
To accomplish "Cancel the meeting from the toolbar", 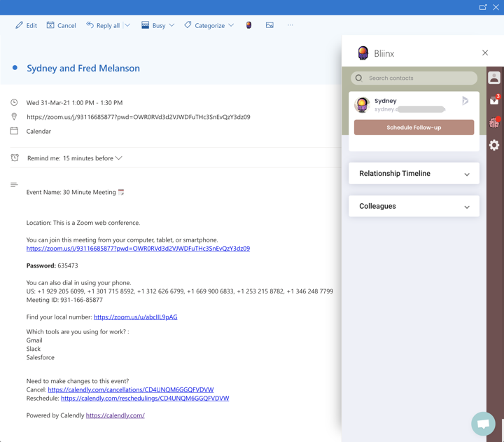I will tap(61, 25).
